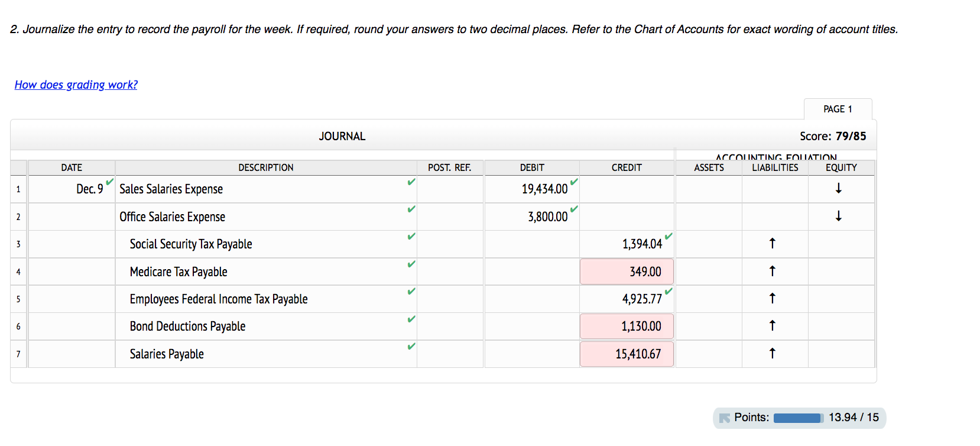This screenshot has height=446, width=980.
Task: Click green check mark beside Sales Salaries Expense description
Action: click(411, 182)
